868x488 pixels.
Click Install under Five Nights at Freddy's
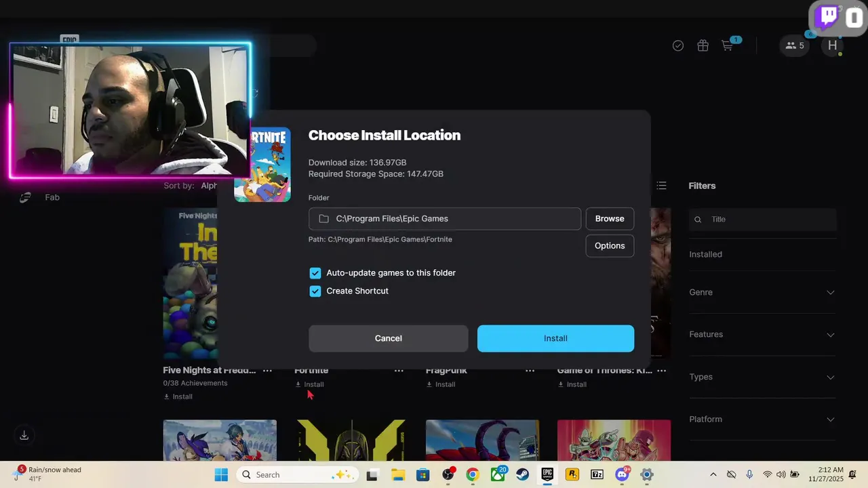[x=178, y=396]
